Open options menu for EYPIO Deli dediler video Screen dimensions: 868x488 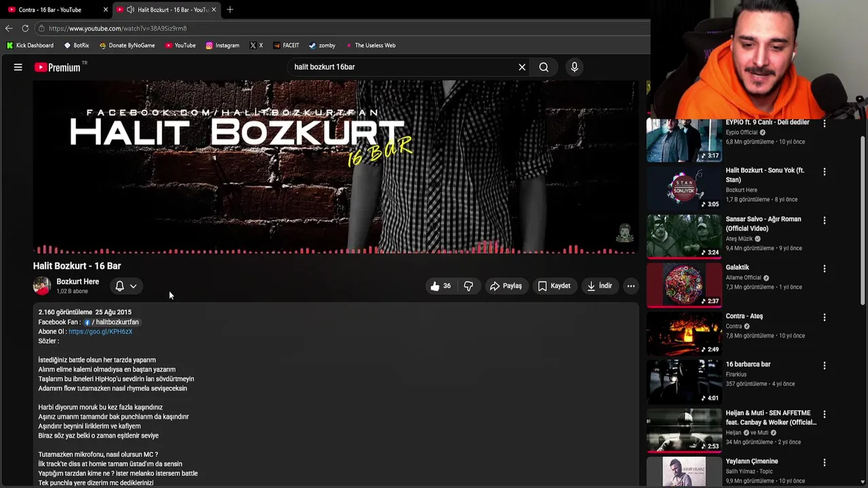[x=825, y=123]
